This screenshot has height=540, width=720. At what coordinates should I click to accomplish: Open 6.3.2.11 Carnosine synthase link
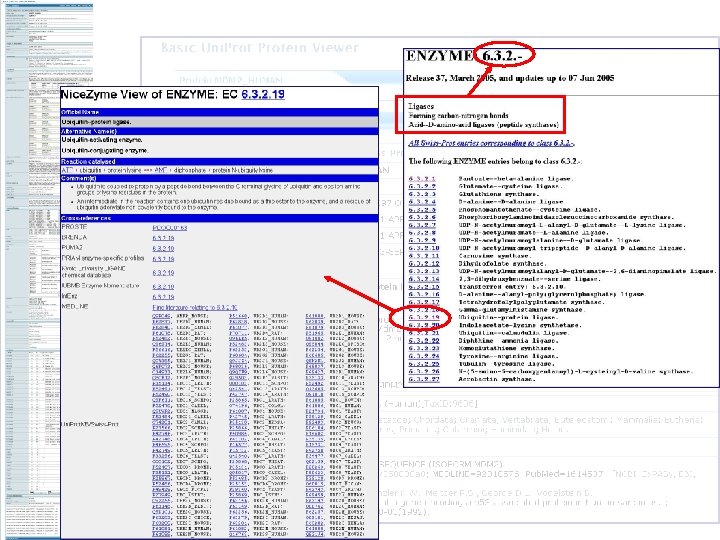(424, 256)
